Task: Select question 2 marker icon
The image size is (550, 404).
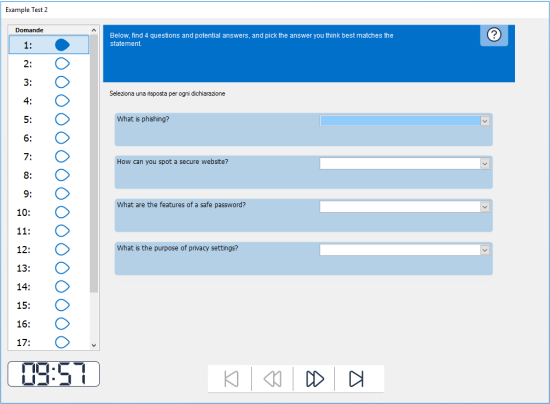Action: point(62,63)
